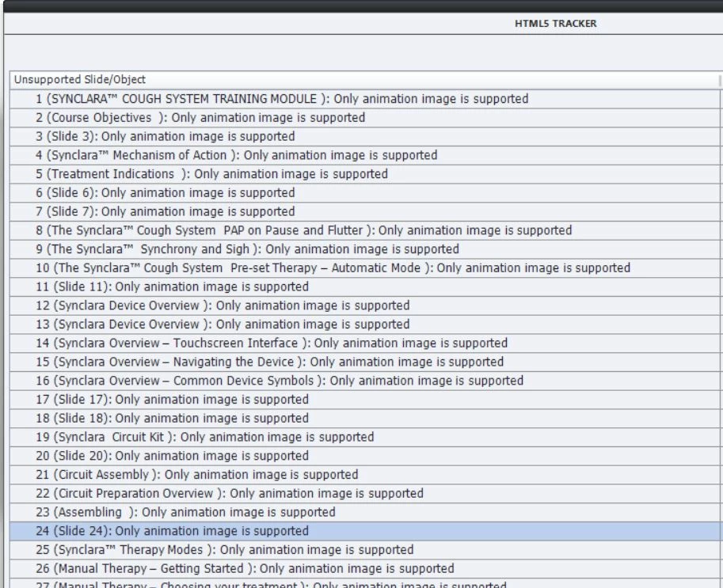Select row 17 (Slide 17)
723x588 pixels.
(364, 400)
